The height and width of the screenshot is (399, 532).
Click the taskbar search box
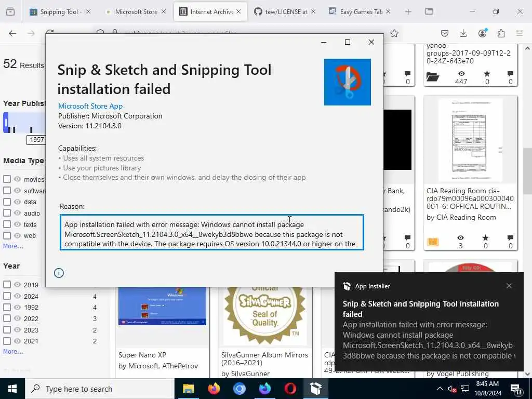[x=99, y=389]
